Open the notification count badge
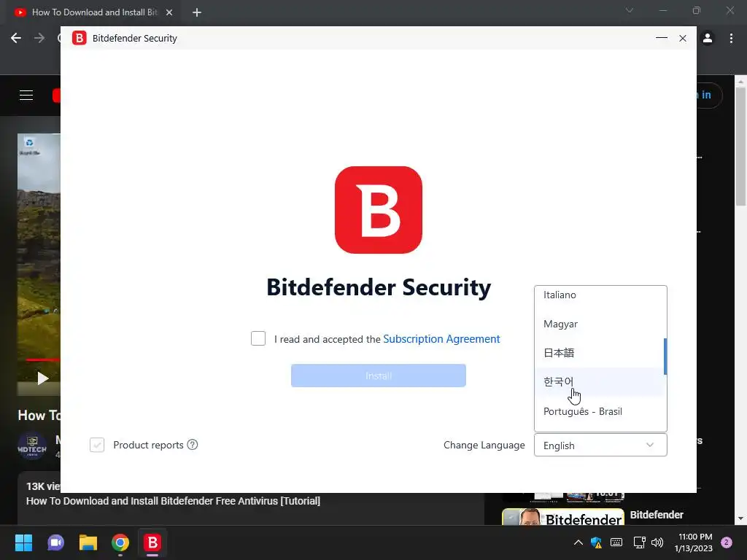 coord(727,542)
